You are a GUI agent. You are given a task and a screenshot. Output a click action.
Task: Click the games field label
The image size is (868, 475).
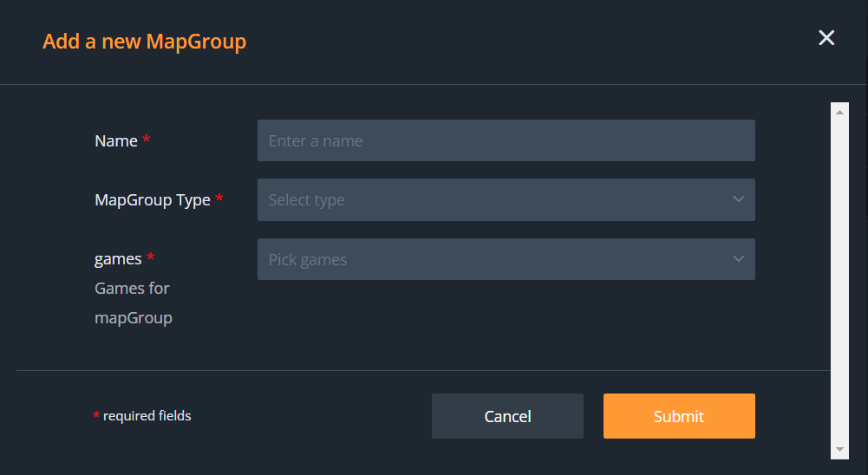pyautogui.click(x=118, y=258)
